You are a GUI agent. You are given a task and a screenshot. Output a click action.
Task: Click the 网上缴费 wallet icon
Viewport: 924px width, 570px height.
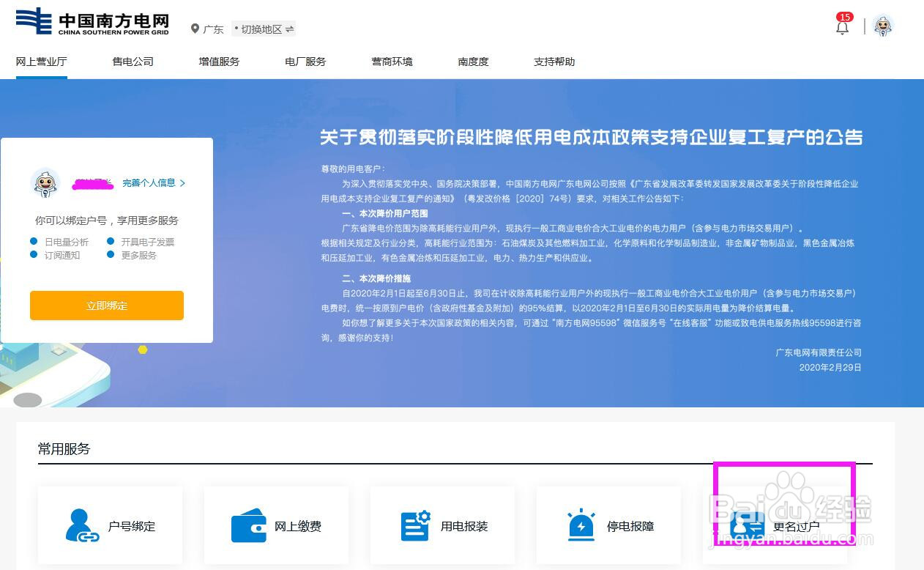pyautogui.click(x=248, y=525)
